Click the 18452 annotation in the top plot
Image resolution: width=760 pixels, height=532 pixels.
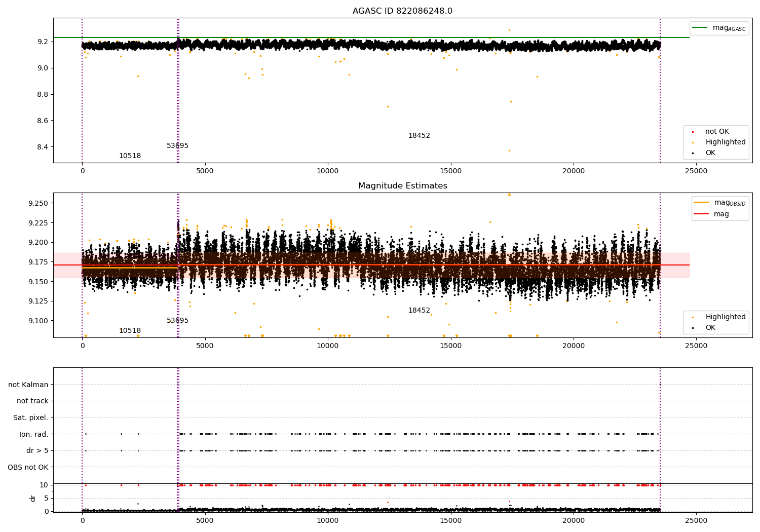(x=419, y=136)
